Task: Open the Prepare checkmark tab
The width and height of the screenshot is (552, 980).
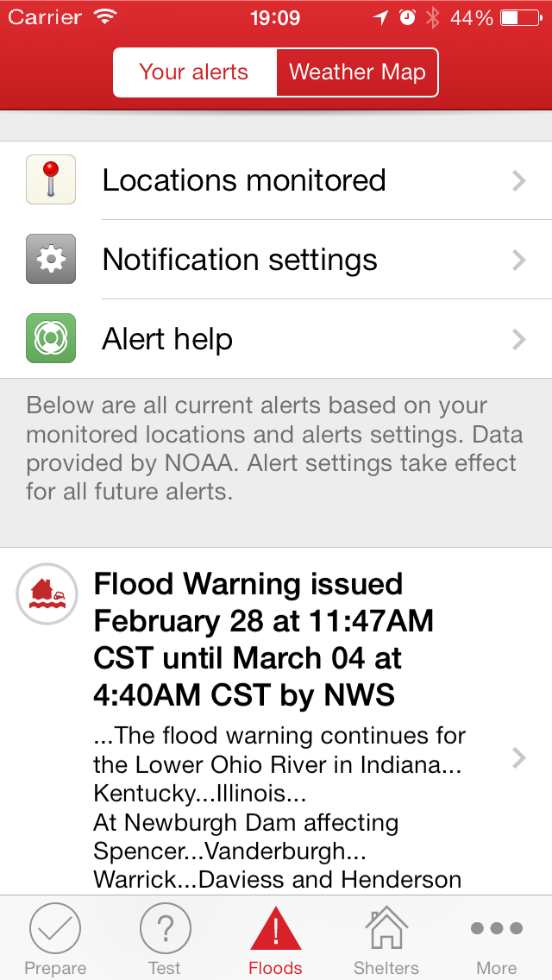Action: click(55, 939)
